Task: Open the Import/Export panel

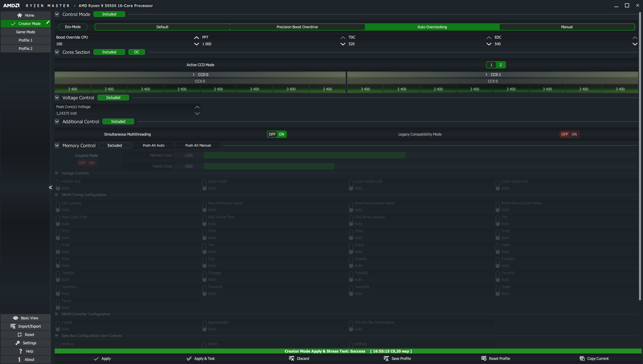Action: [25, 326]
